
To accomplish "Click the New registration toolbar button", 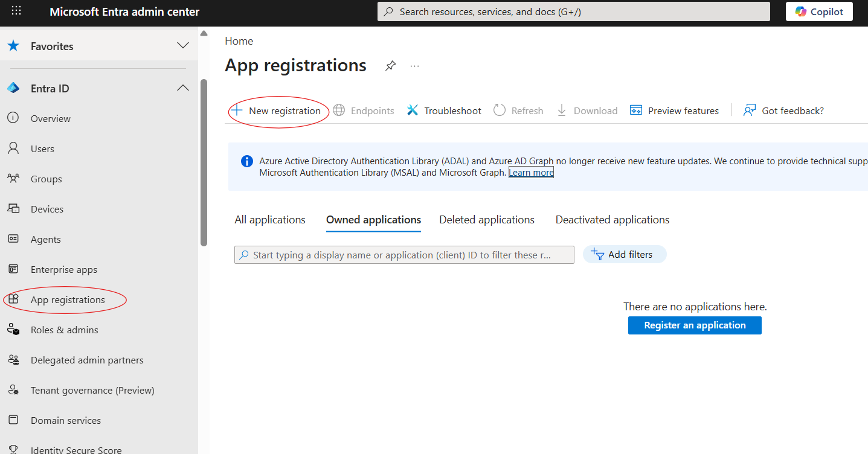I will tap(277, 110).
